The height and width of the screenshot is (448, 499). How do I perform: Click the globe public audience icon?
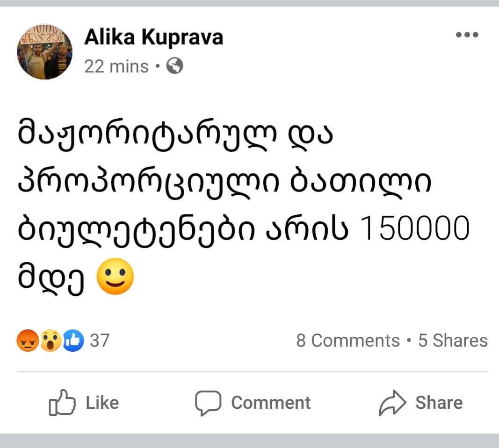pos(175,67)
